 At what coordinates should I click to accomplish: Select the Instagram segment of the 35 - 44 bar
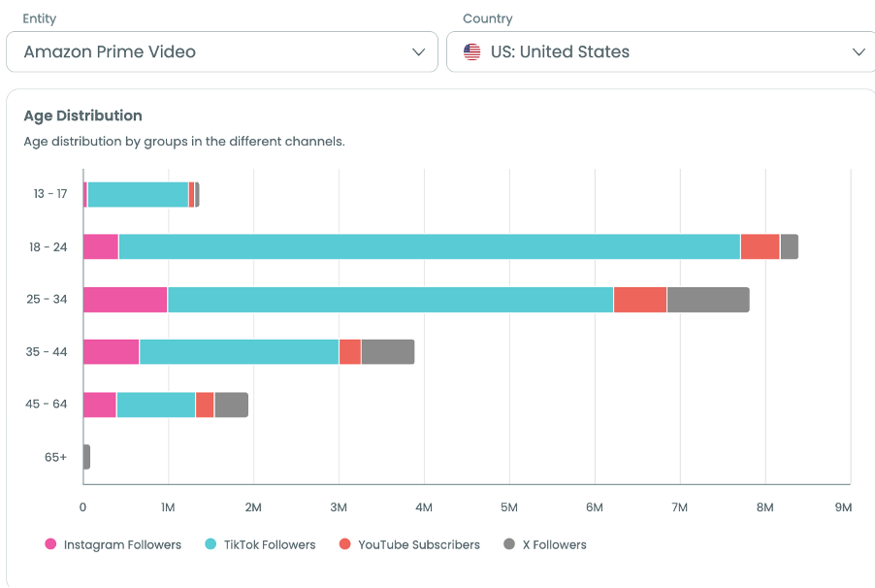coord(111,352)
